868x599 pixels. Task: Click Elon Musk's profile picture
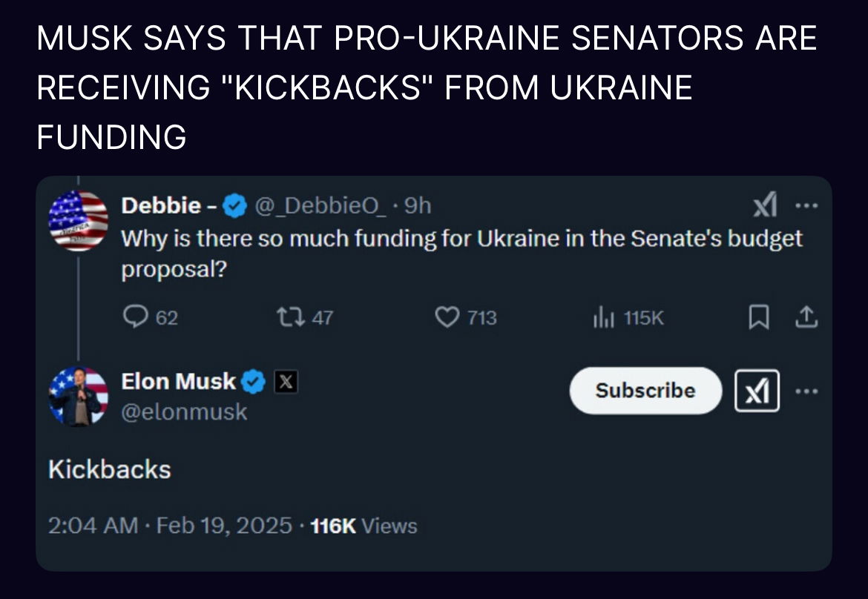point(78,396)
